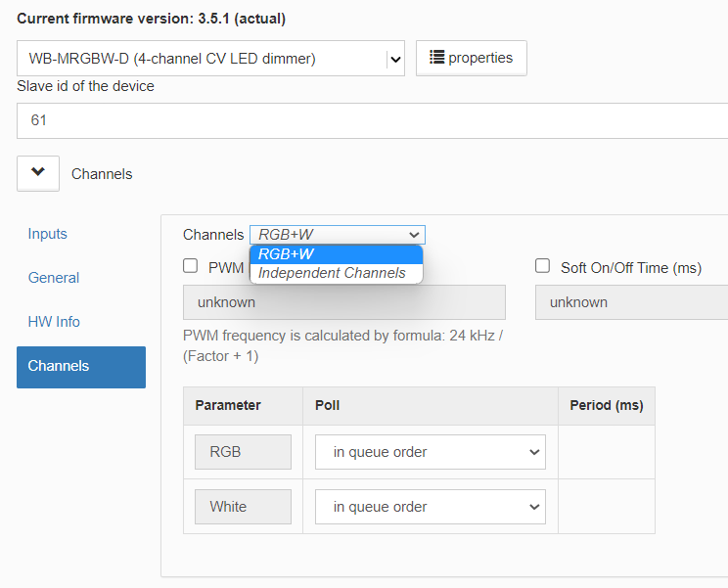Click Soft On/Off unknown value field

pos(631,302)
